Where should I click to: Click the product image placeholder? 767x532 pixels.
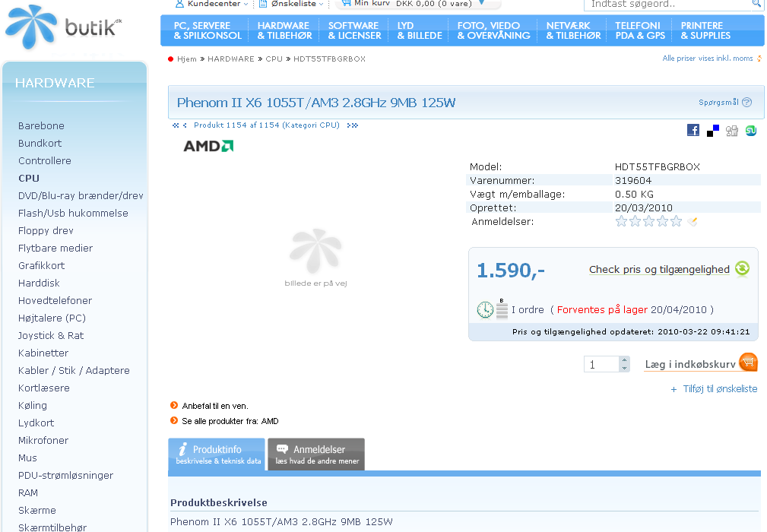point(316,258)
